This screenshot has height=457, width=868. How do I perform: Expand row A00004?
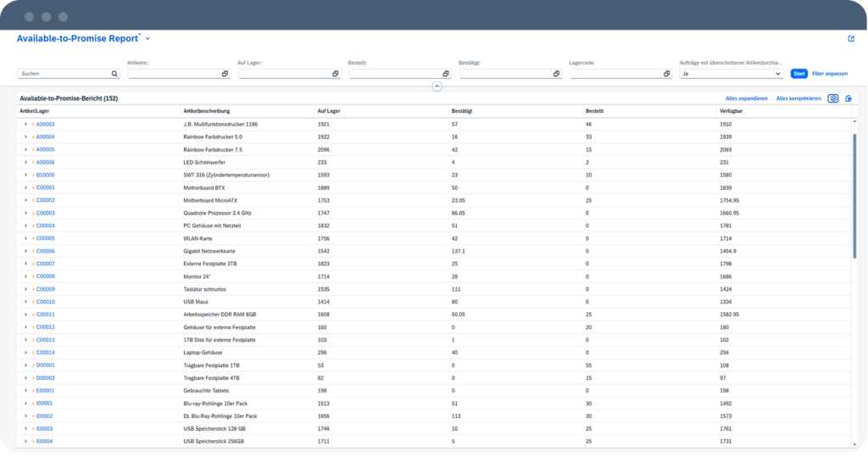click(x=25, y=137)
